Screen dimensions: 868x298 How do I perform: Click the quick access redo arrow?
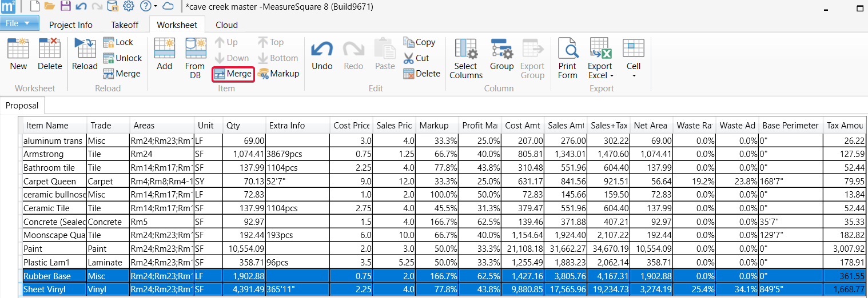(97, 6)
